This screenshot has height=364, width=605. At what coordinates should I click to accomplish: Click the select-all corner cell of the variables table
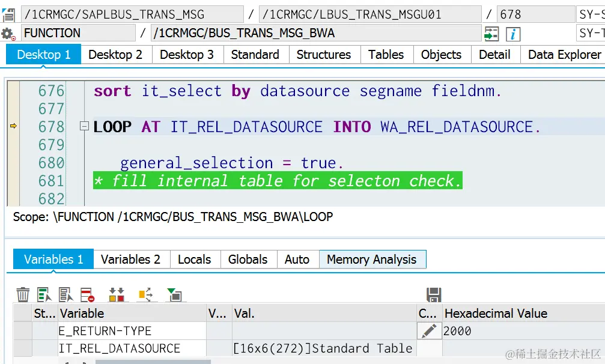pyautogui.click(x=23, y=313)
